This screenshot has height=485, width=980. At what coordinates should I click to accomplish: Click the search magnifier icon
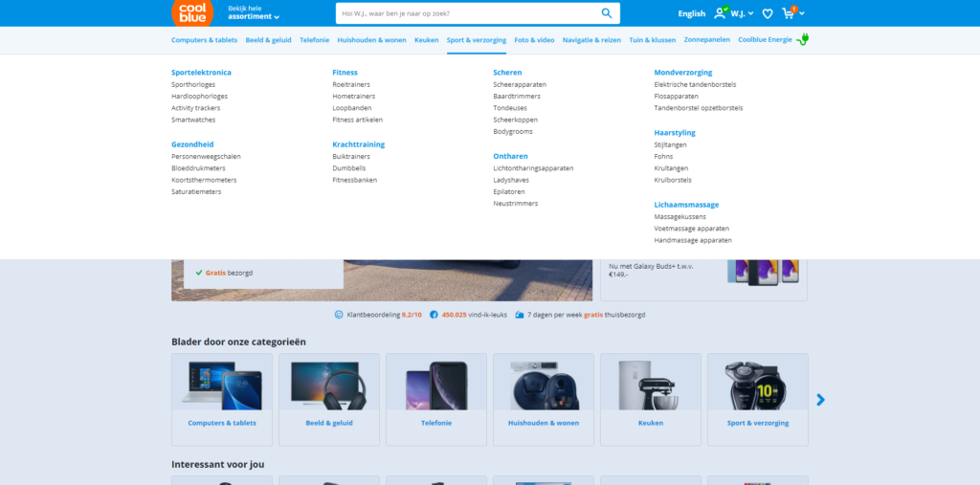(606, 13)
